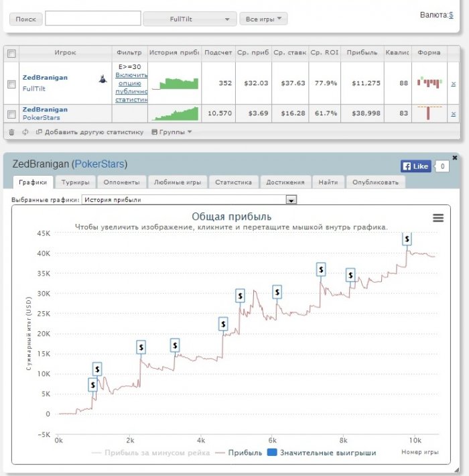
Task: Sort by the 'Подсчет' column header
Action: [x=218, y=52]
